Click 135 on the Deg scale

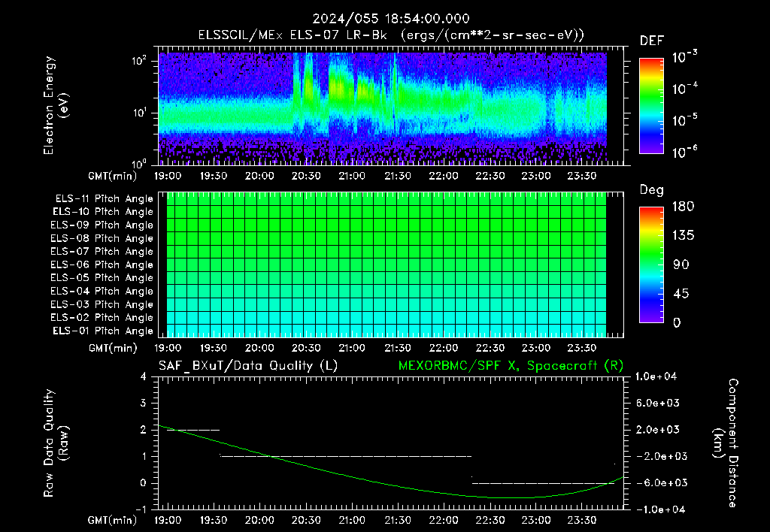[683, 236]
